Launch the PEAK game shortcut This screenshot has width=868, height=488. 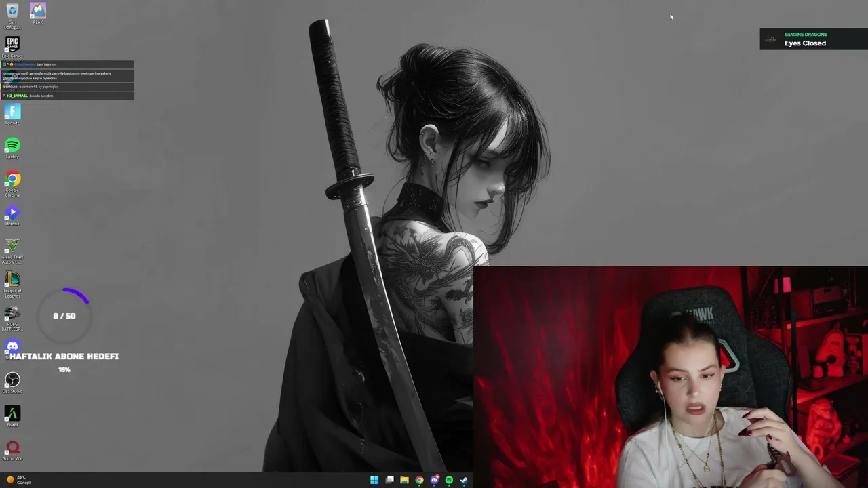(x=37, y=14)
